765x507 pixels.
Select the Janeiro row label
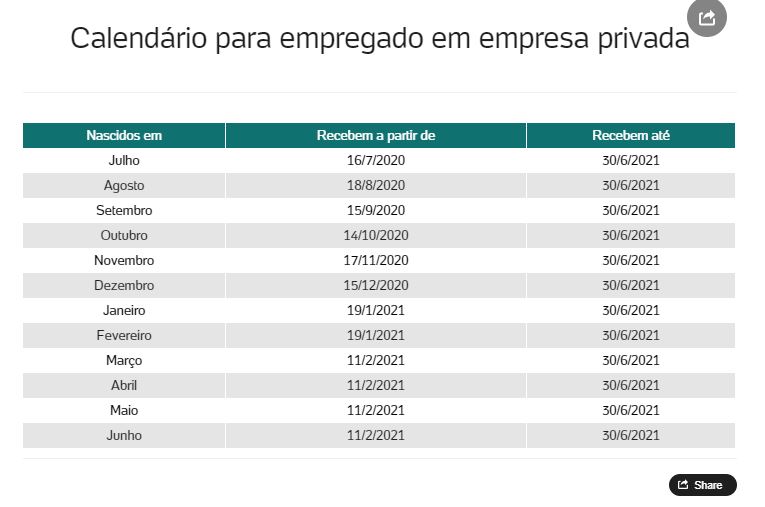pyautogui.click(x=124, y=310)
